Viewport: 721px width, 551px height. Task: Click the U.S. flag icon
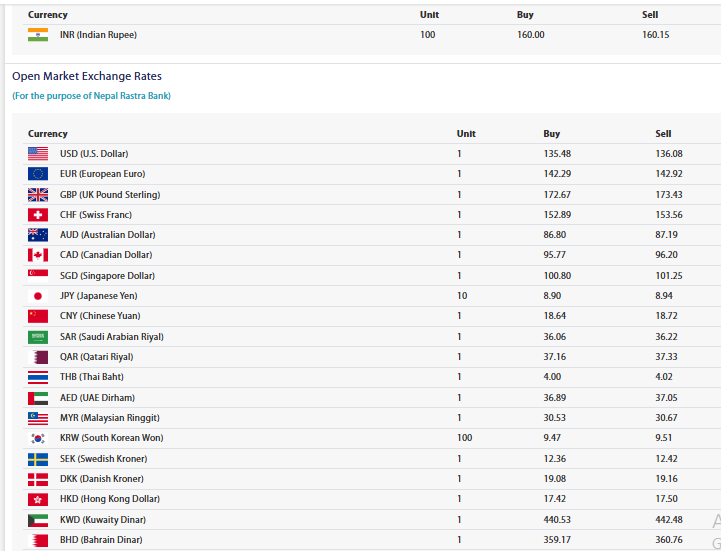(38, 154)
